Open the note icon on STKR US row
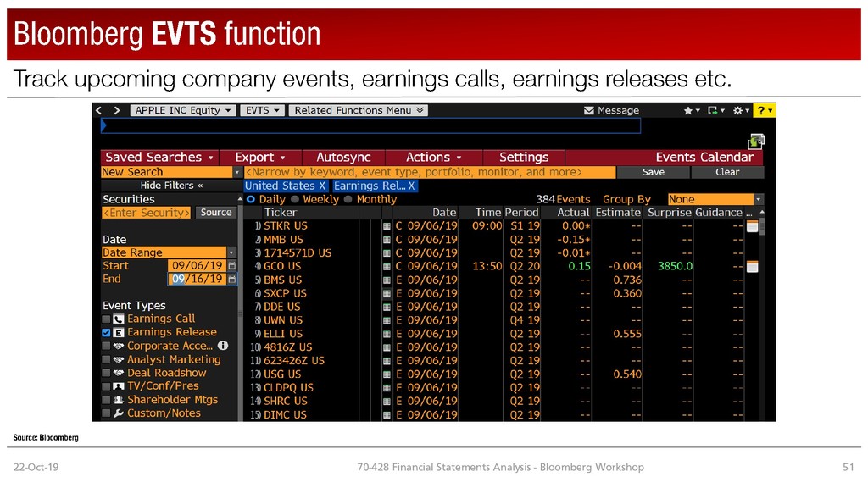This screenshot has width=868, height=488. point(753,226)
